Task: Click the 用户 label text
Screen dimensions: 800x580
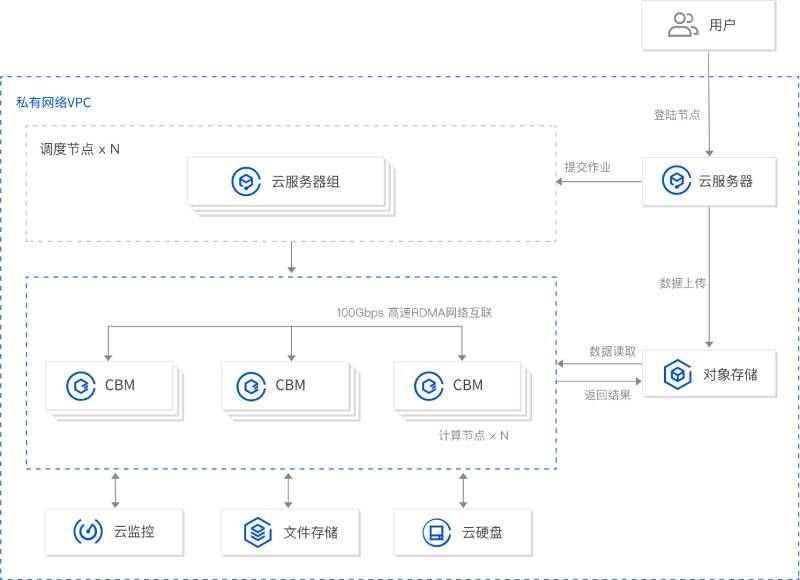Action: tap(722, 25)
